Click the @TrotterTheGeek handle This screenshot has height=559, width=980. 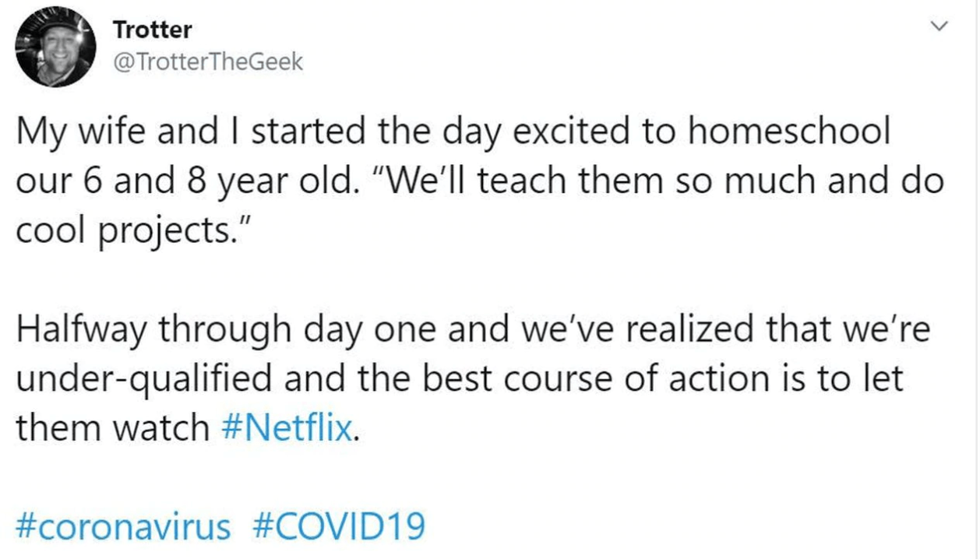208,62
